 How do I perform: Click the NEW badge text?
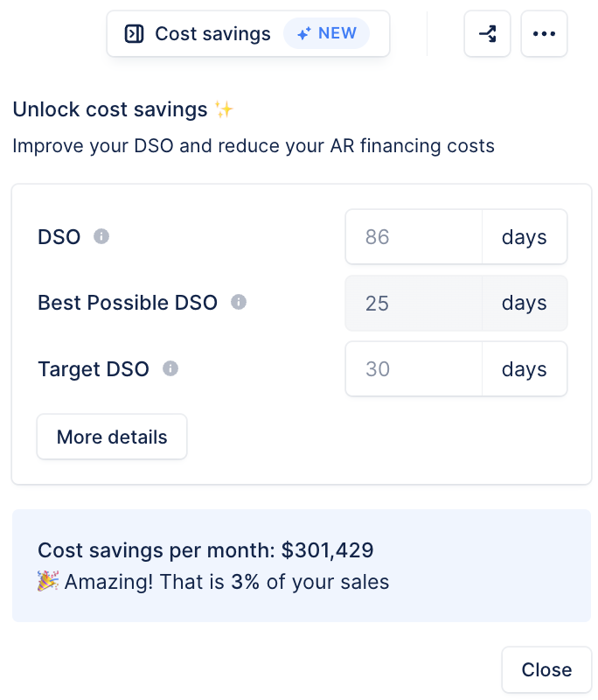[x=337, y=33]
